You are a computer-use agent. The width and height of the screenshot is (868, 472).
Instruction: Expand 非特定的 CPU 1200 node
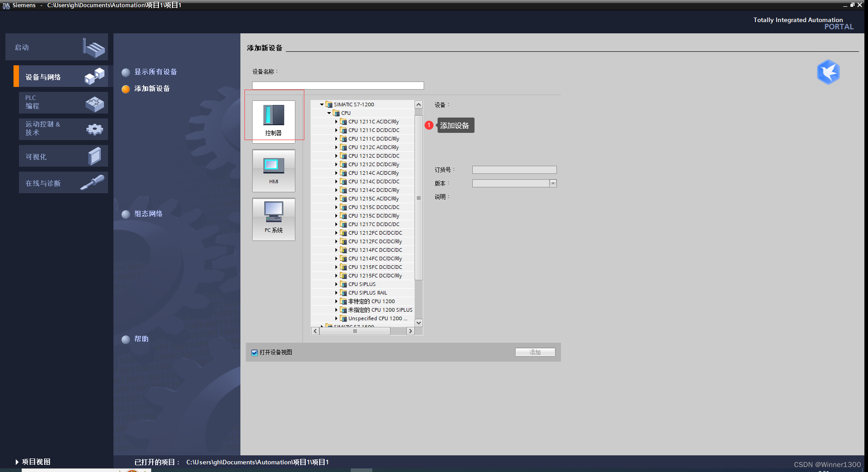pos(336,301)
